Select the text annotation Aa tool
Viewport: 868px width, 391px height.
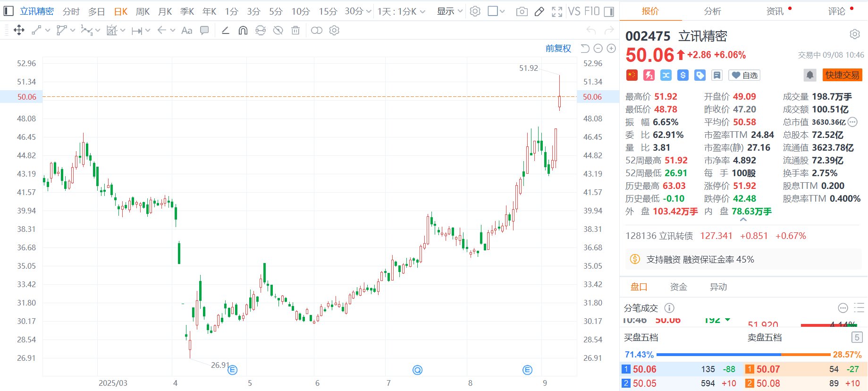click(x=186, y=31)
